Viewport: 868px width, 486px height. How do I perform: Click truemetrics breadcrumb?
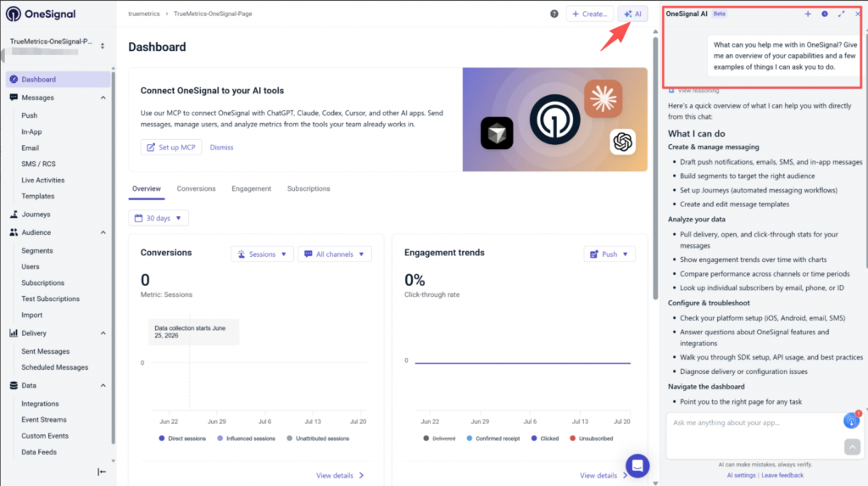click(x=144, y=14)
